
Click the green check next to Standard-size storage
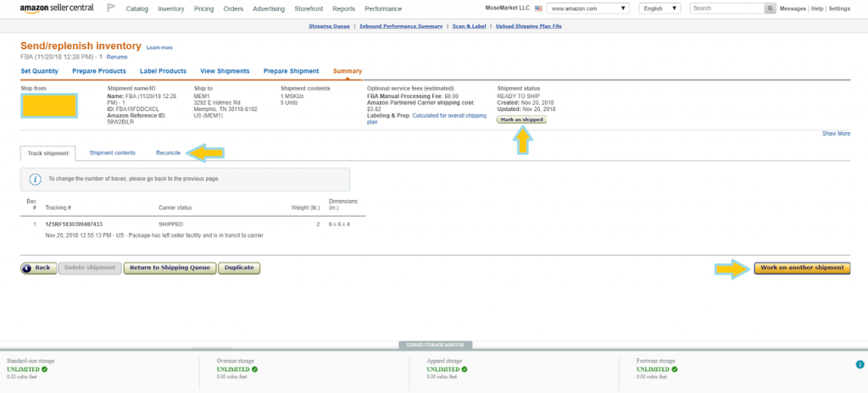(x=44, y=368)
